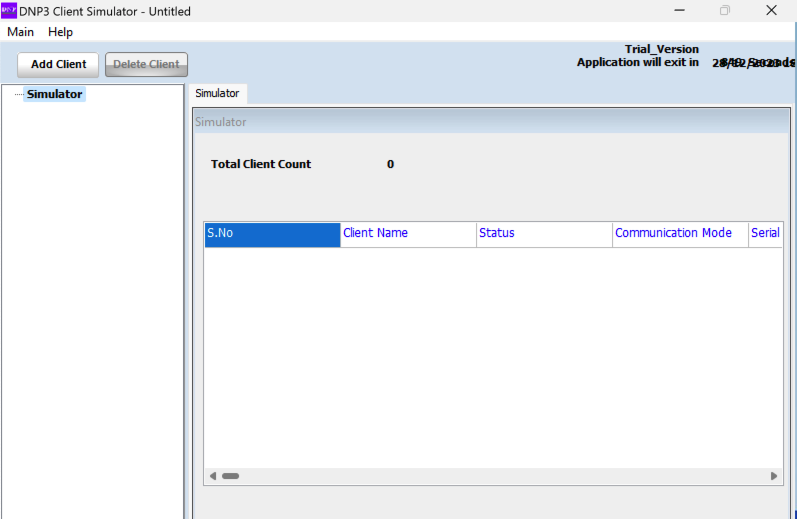
Task: Click the table's left scroll arrow
Action: coord(213,476)
